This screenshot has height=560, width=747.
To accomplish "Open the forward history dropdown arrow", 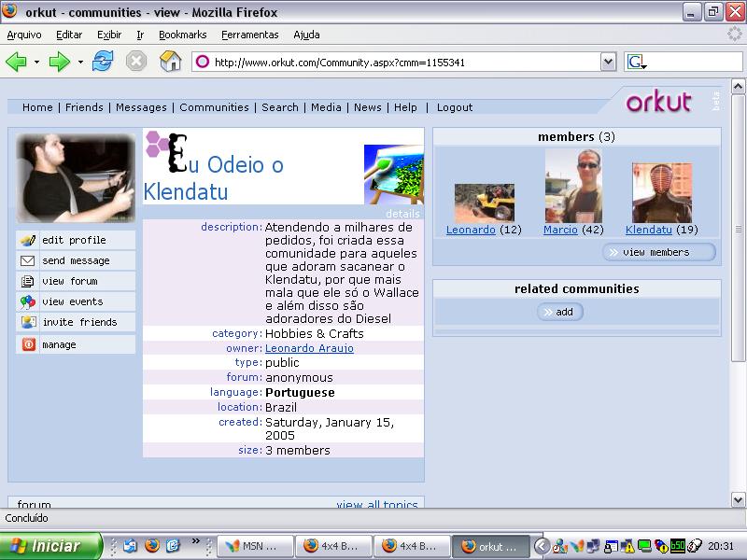I will (x=80, y=62).
